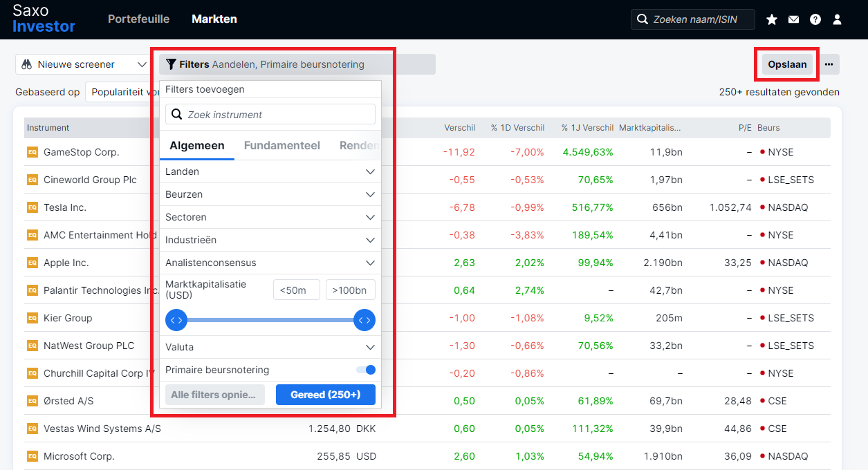Expand the Beurzen filter
Image resolution: width=868 pixels, height=470 pixels.
point(270,194)
